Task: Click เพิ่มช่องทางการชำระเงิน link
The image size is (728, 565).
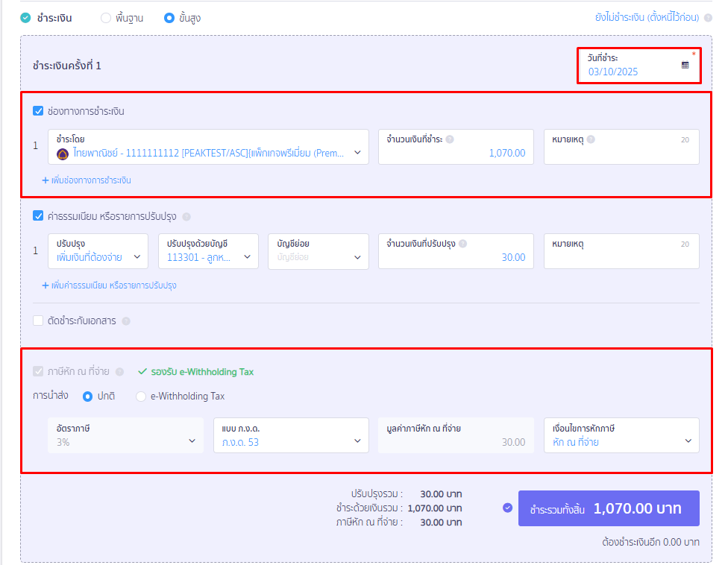Action: [87, 180]
